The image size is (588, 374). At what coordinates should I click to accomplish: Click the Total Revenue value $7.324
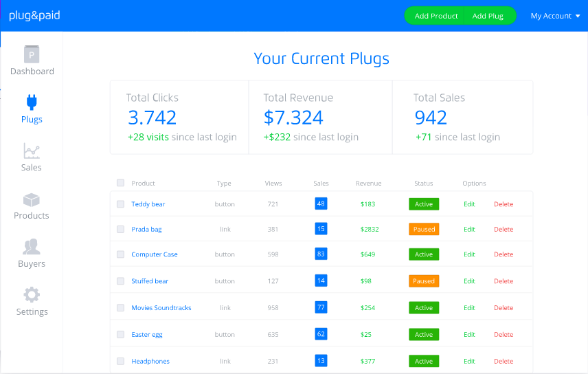tap(293, 118)
